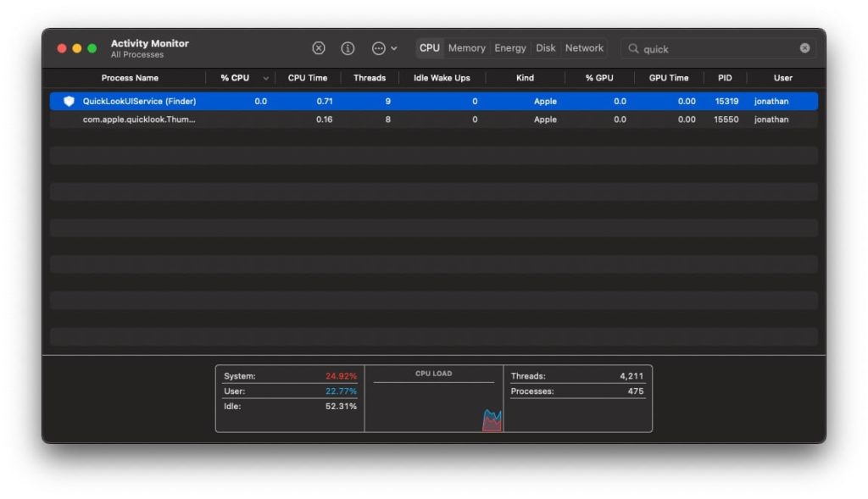Click the User percentage 22.77%
Screen dimensions: 868x499
341,391
